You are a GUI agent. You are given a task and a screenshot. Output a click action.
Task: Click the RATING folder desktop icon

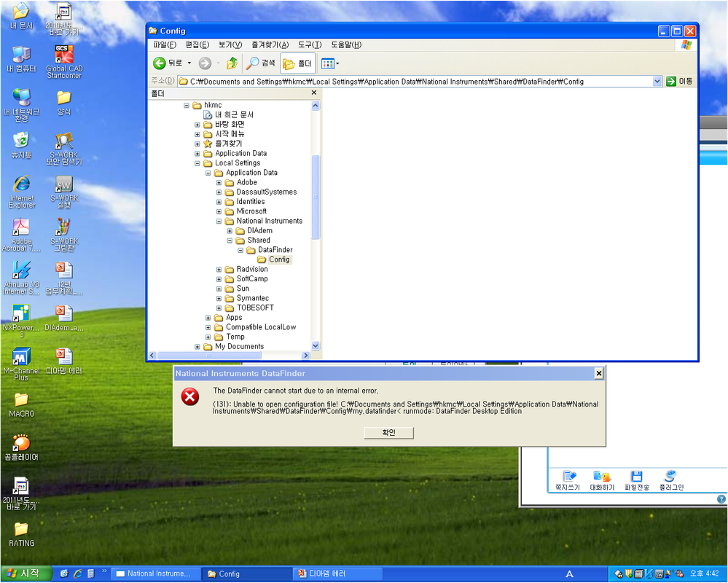tap(21, 534)
